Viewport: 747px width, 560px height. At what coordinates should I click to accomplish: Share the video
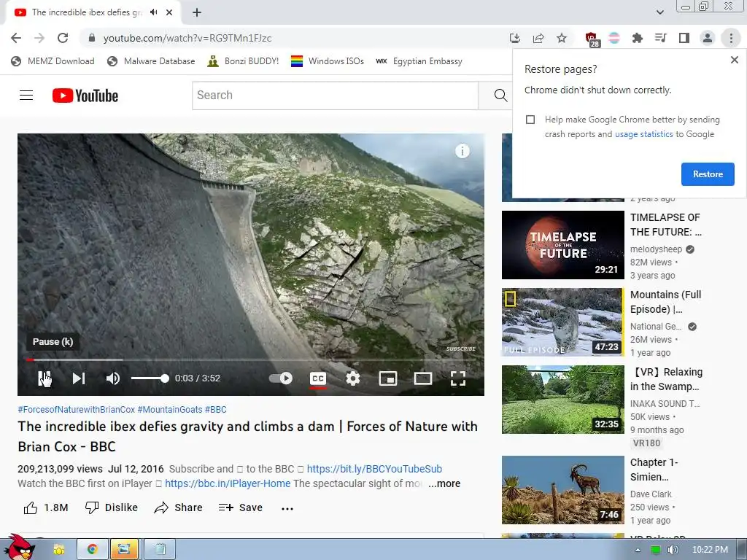click(178, 507)
